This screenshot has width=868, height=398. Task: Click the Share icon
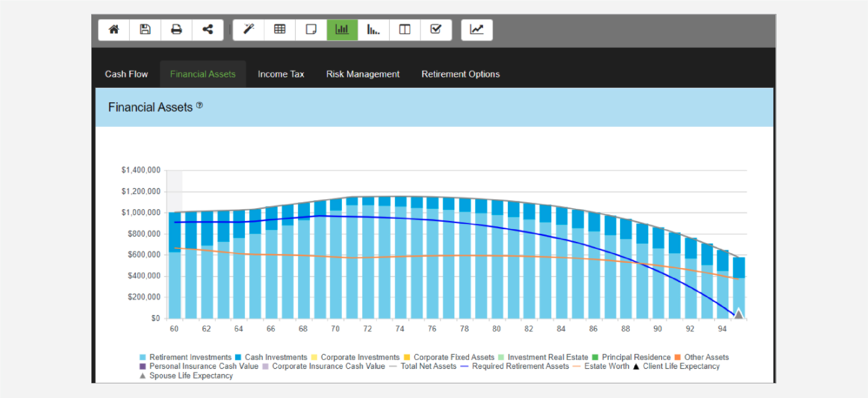[208, 30]
